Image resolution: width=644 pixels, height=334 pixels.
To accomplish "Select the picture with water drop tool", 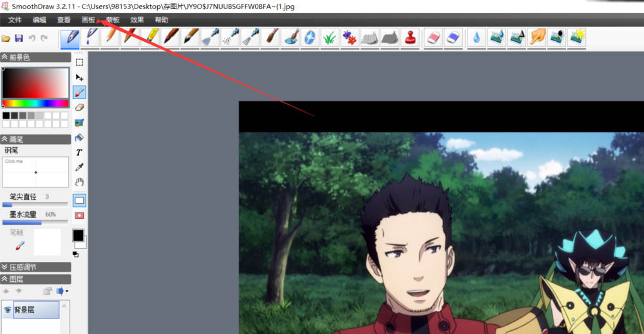I will point(497,38).
